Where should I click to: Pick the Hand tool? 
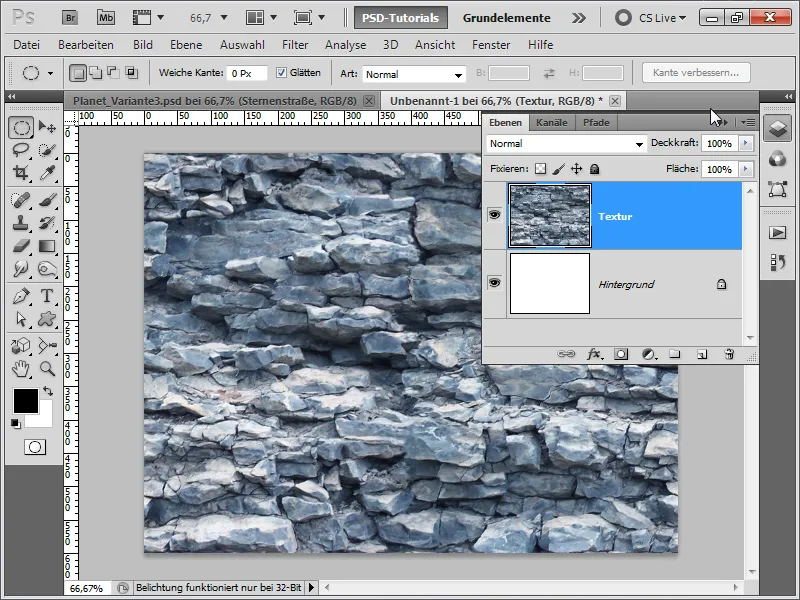point(21,369)
